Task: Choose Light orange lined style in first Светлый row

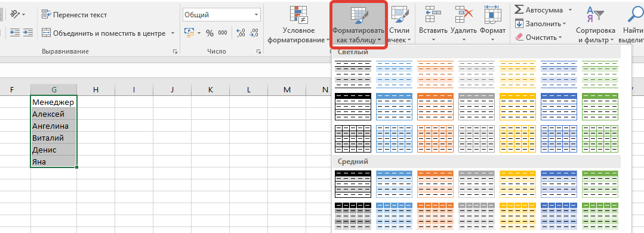Action: pos(435,74)
